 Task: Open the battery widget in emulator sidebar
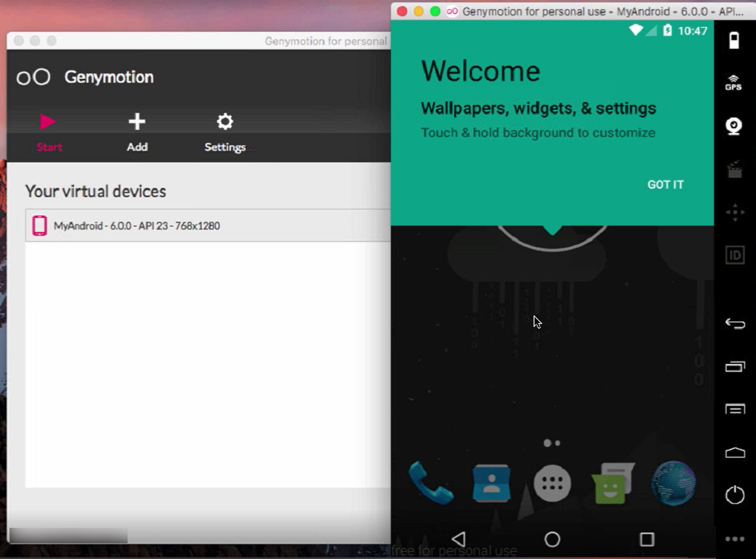734,41
